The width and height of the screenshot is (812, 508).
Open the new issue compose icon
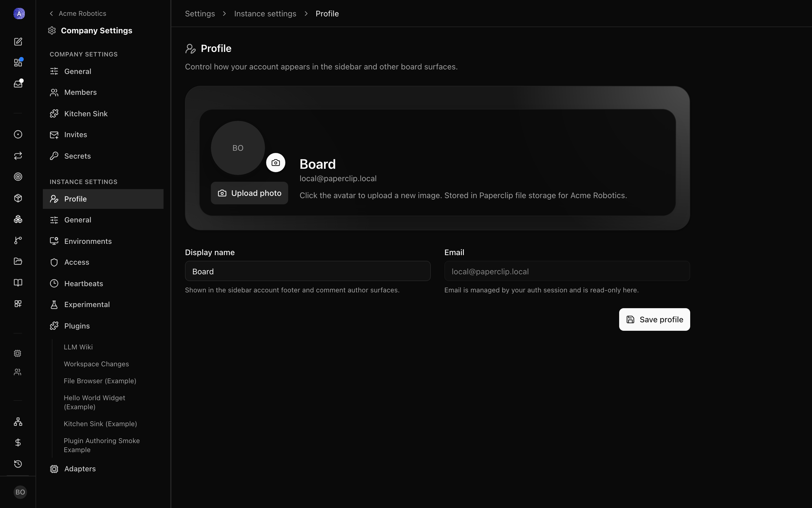click(18, 42)
